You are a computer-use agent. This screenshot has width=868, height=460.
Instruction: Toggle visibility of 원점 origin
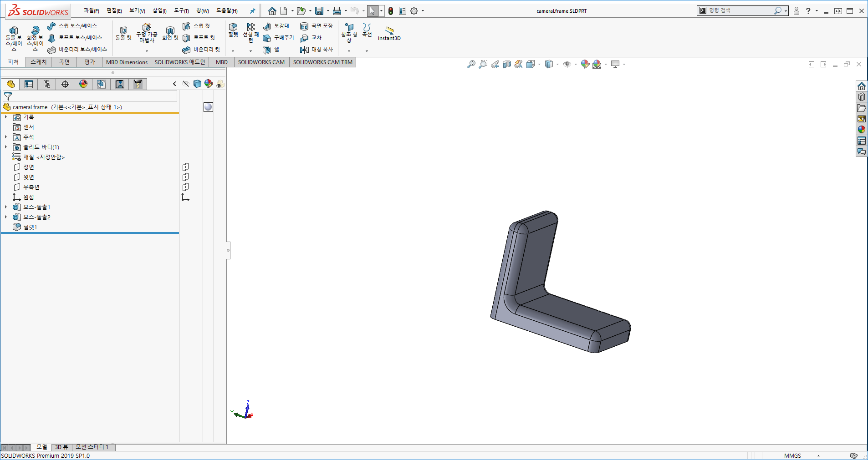tap(185, 197)
